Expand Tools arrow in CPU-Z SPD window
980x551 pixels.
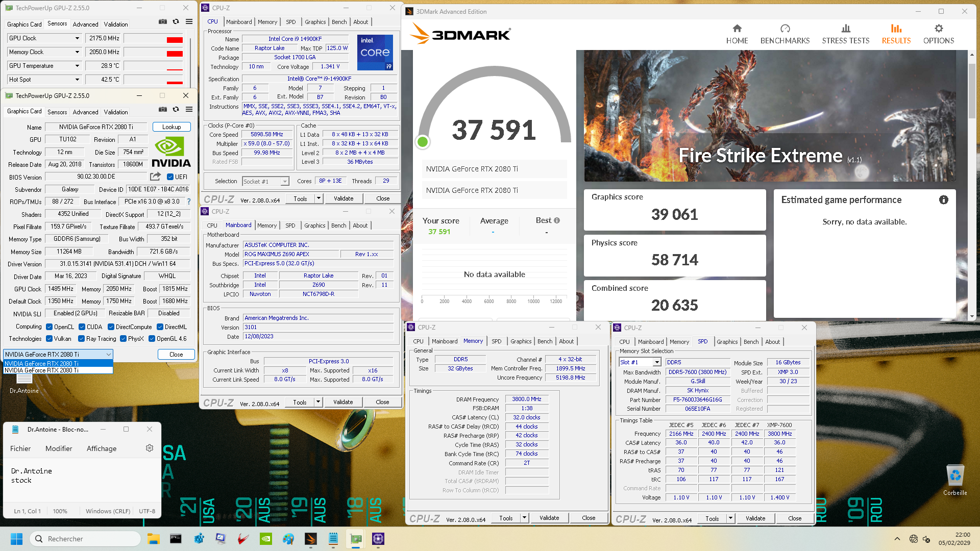[730, 518]
